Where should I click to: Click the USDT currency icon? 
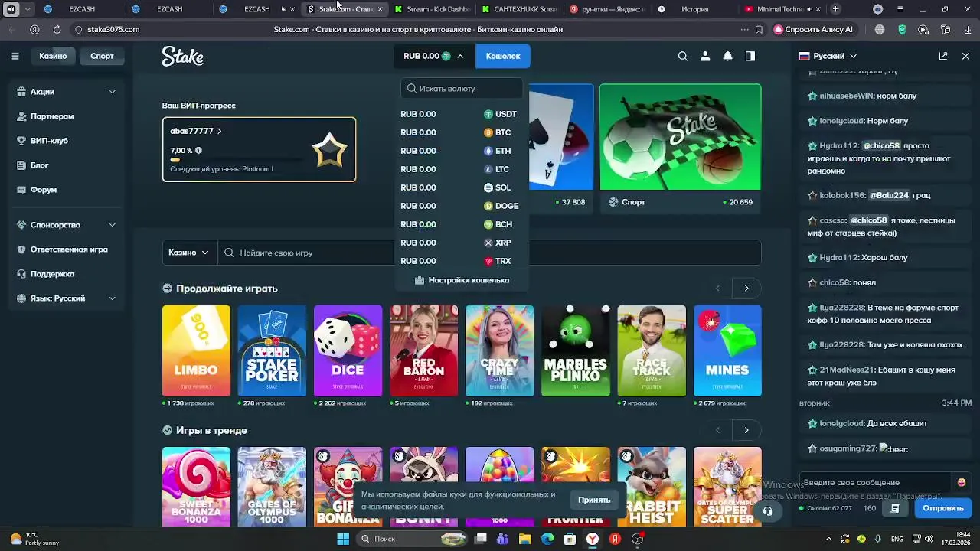pos(488,114)
